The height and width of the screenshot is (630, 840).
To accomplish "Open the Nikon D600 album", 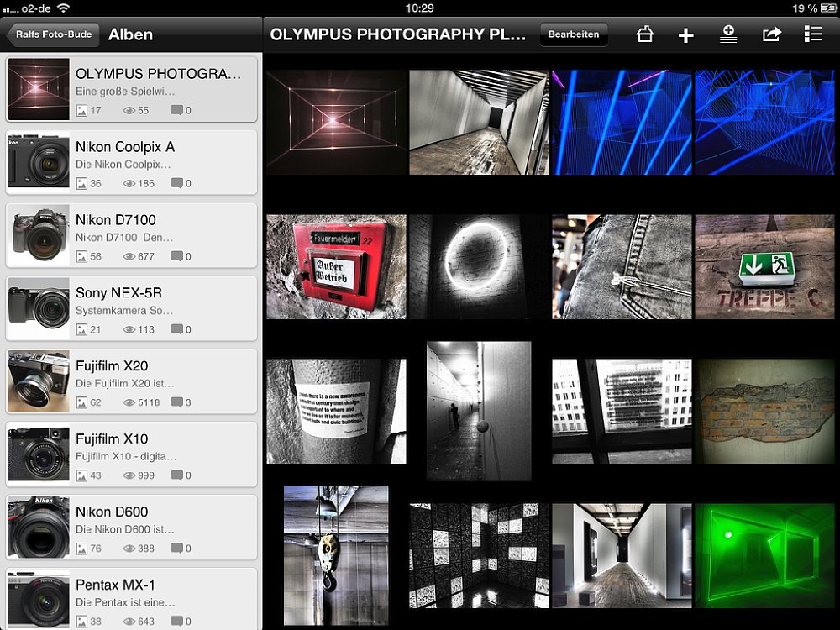I will pyautogui.click(x=131, y=527).
